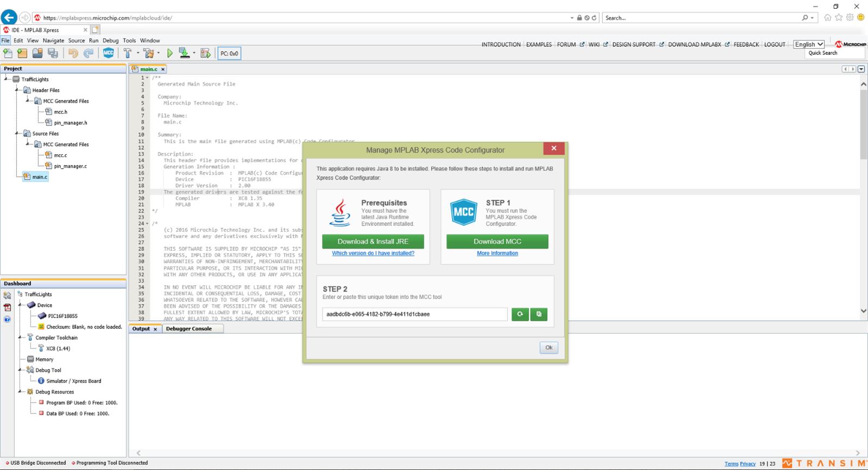Build project with the hammer icon

pyautogui.click(x=128, y=53)
